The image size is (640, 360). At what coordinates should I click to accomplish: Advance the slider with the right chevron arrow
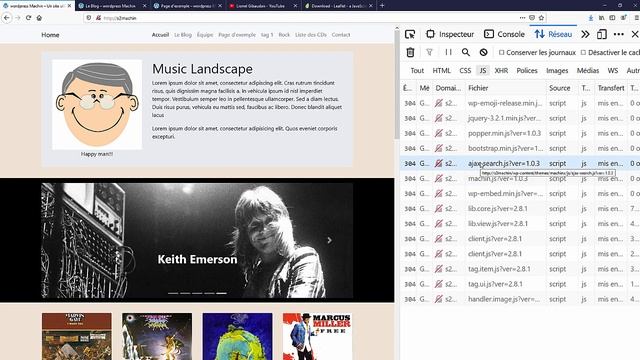pyautogui.click(x=329, y=240)
